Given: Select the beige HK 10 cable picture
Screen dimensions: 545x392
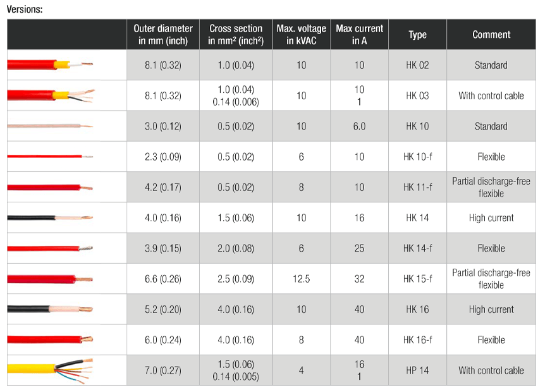Looking at the screenshot, I should click(x=50, y=126).
